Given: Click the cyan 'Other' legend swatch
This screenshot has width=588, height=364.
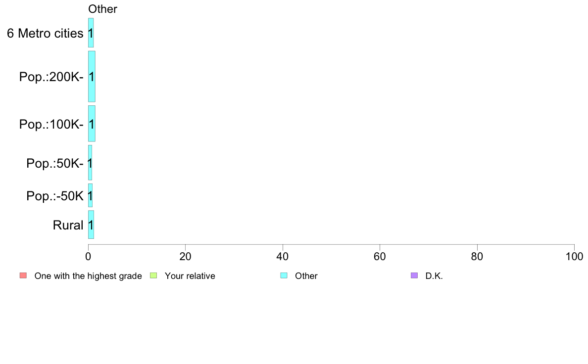Looking at the screenshot, I should pyautogui.click(x=284, y=275).
